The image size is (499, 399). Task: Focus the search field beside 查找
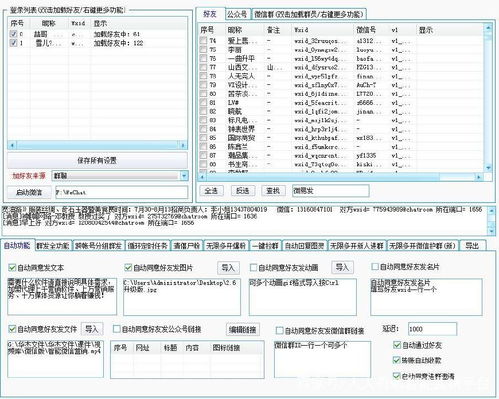(x=331, y=191)
